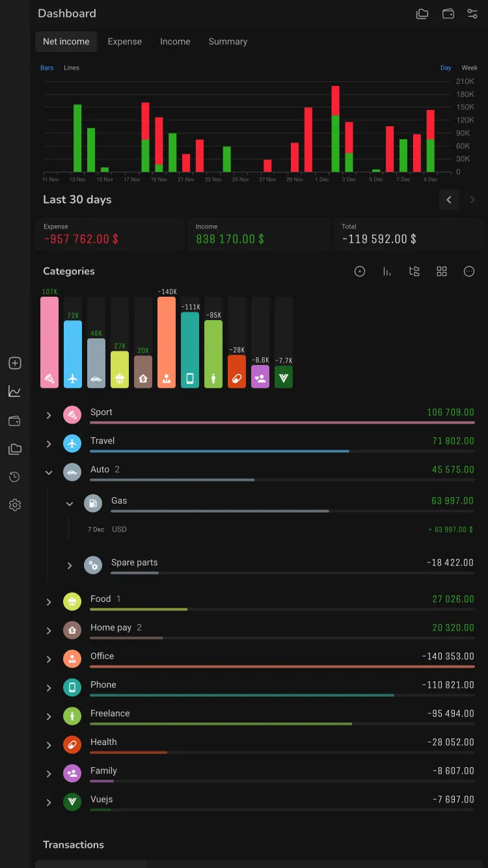Select the orange Office category bar
488x868 pixels.
point(167,342)
